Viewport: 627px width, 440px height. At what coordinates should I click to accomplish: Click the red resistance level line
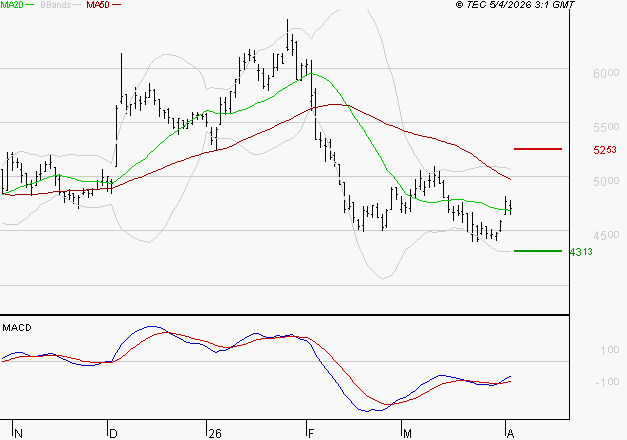(x=538, y=149)
